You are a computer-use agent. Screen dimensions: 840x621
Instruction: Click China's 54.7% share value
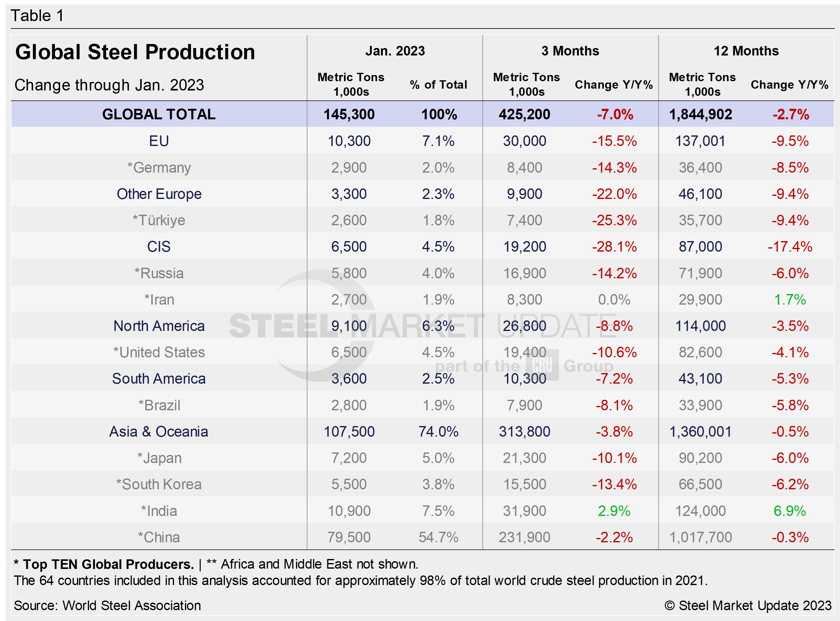(438, 537)
